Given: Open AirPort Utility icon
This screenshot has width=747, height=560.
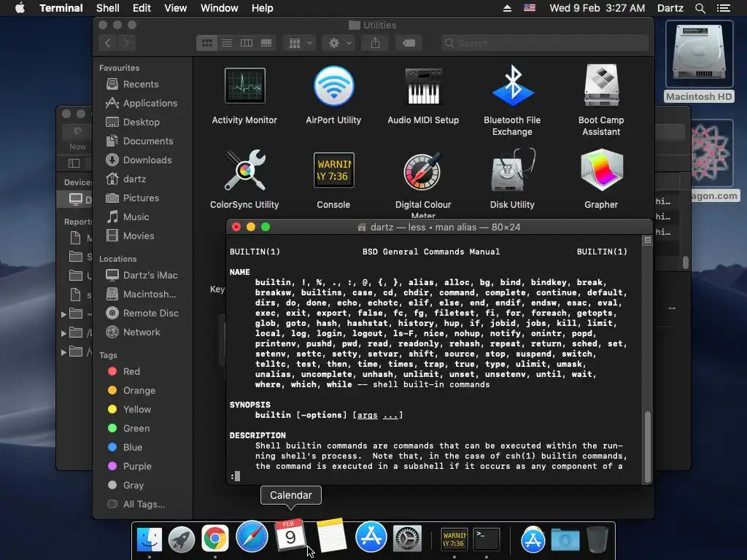Looking at the screenshot, I should coord(333,86).
